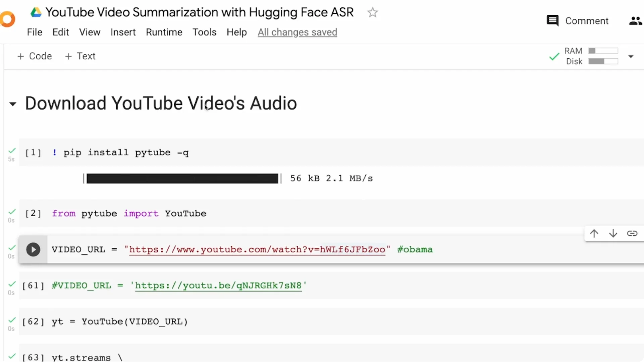Click the green checkmark next to RAM usage

pyautogui.click(x=553, y=56)
